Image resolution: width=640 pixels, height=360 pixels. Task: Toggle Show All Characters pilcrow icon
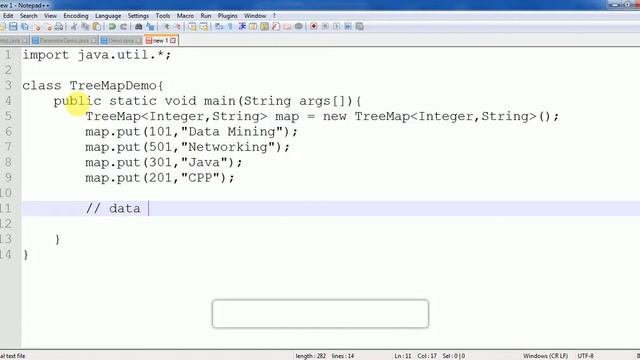(231, 27)
